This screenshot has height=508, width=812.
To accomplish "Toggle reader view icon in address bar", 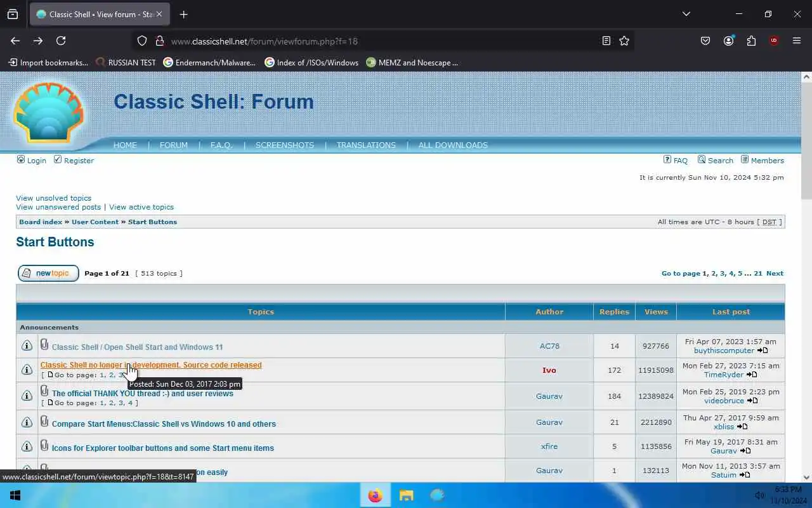I will (606, 41).
